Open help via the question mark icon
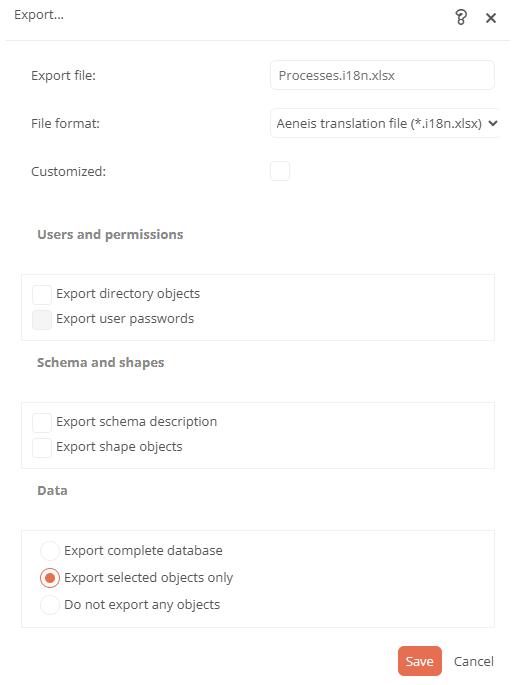The image size is (517, 685). [x=461, y=17]
